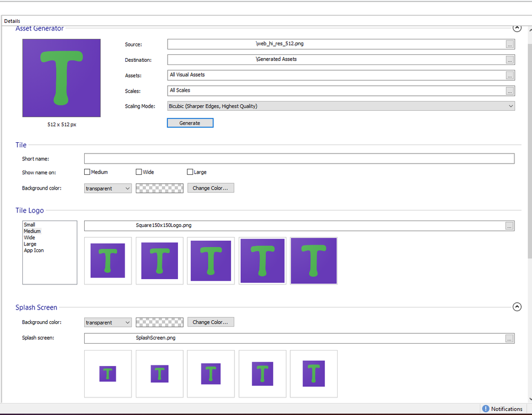
Task: Collapse the Splash Screen section
Action: click(517, 307)
